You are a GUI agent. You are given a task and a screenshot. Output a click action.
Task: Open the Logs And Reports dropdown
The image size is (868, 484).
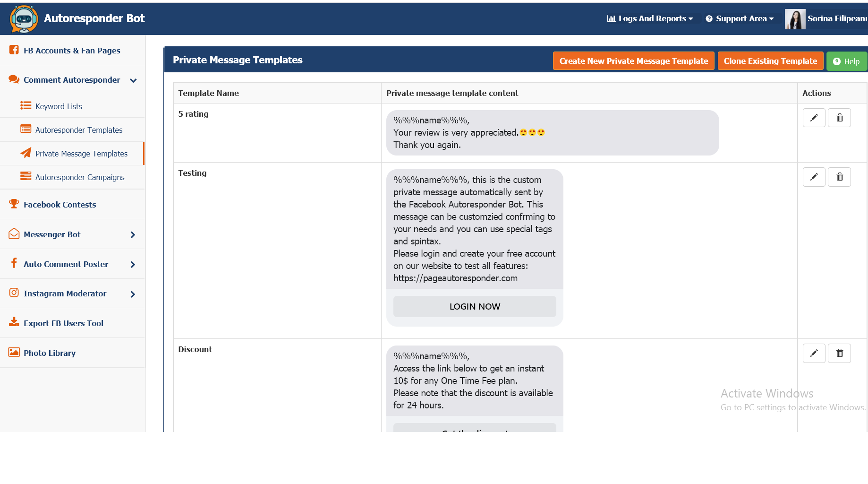tap(650, 18)
